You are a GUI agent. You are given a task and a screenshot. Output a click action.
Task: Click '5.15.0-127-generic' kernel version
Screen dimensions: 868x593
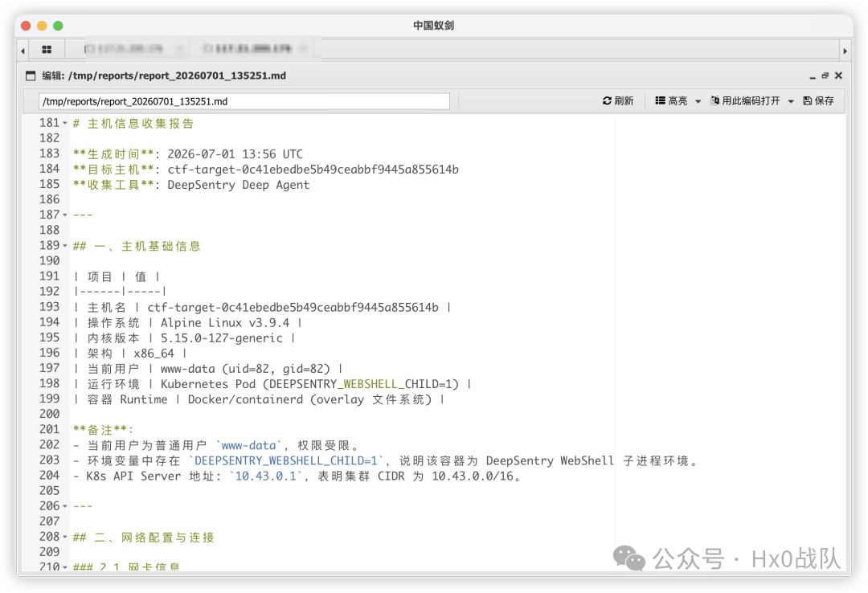coord(222,338)
